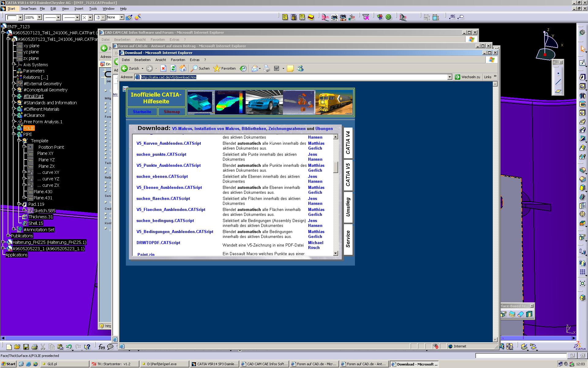This screenshot has width=588, height=368.
Task: Go to Home page in Download IE window
Action: [x=183, y=68]
